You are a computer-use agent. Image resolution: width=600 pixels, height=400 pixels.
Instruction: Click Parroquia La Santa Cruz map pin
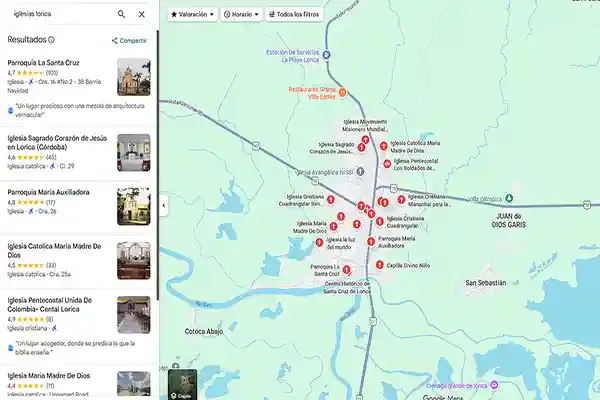click(x=346, y=270)
